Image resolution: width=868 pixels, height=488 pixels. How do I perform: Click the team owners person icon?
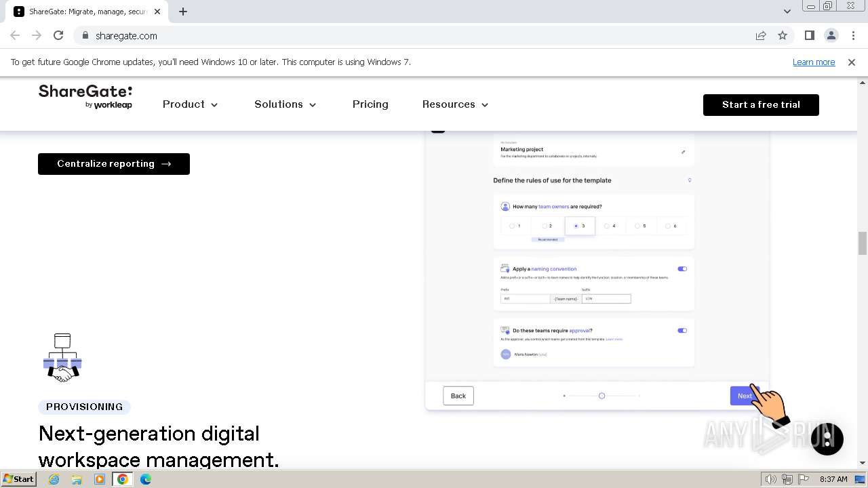pos(505,206)
